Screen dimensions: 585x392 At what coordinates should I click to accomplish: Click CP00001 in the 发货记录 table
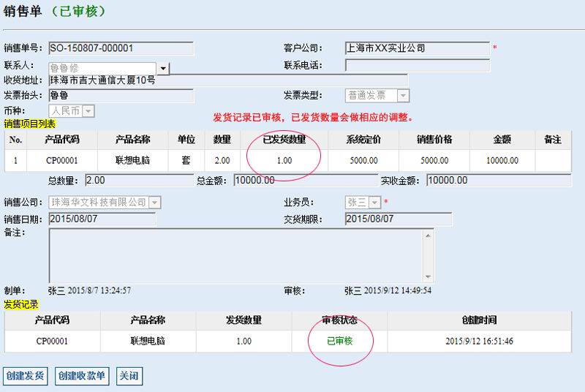(52, 341)
